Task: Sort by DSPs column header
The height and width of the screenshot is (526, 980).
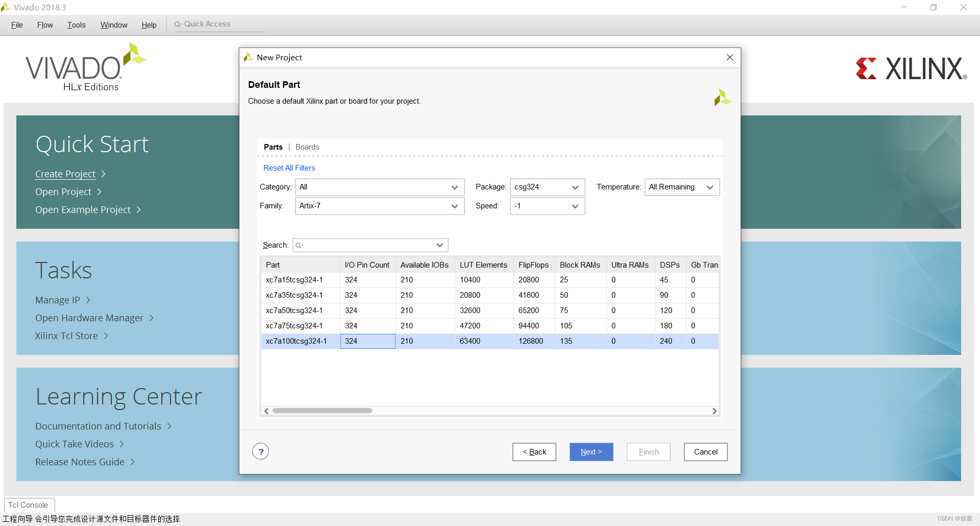Action: (670, 265)
